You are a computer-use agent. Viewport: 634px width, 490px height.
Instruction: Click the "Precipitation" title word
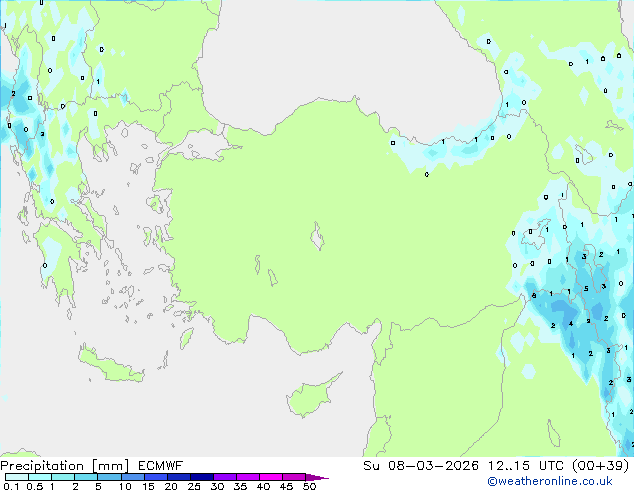pyautogui.click(x=42, y=466)
